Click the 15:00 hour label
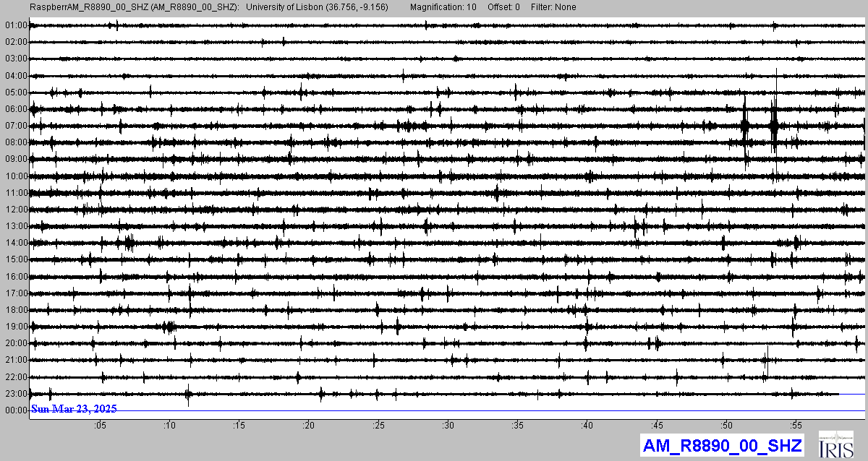868x461 pixels. coord(16,259)
